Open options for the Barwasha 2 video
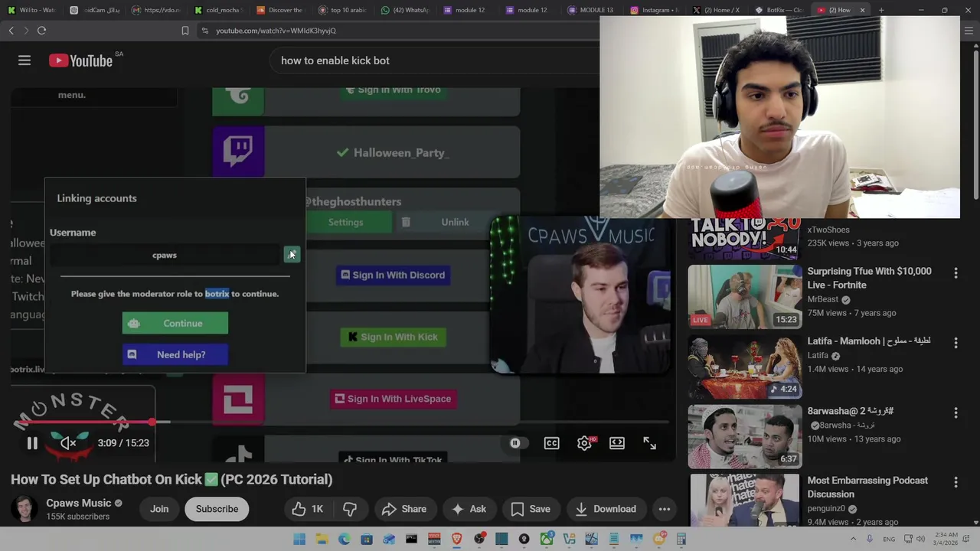The width and height of the screenshot is (980, 551). point(955,412)
